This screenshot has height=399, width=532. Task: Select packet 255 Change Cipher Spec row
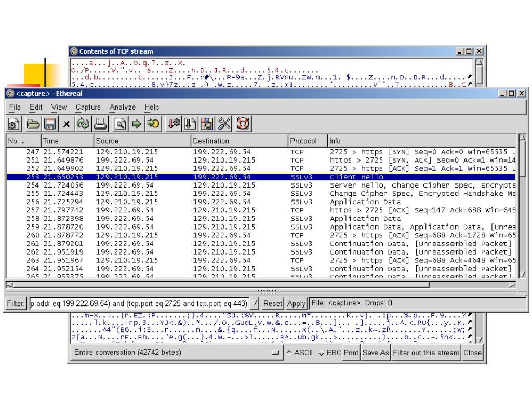coord(261,193)
